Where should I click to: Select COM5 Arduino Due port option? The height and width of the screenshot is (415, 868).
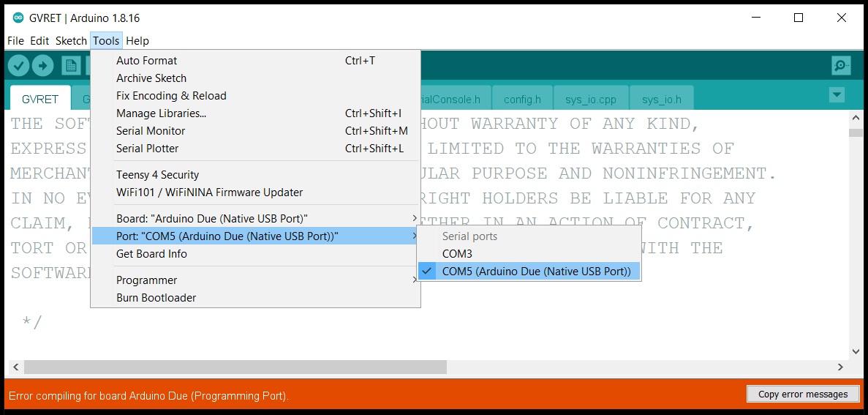[529, 272]
